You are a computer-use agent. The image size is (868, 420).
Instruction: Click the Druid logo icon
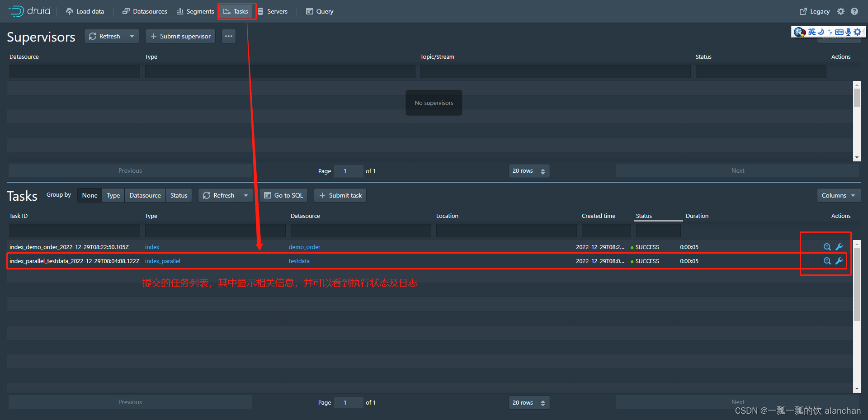click(16, 11)
